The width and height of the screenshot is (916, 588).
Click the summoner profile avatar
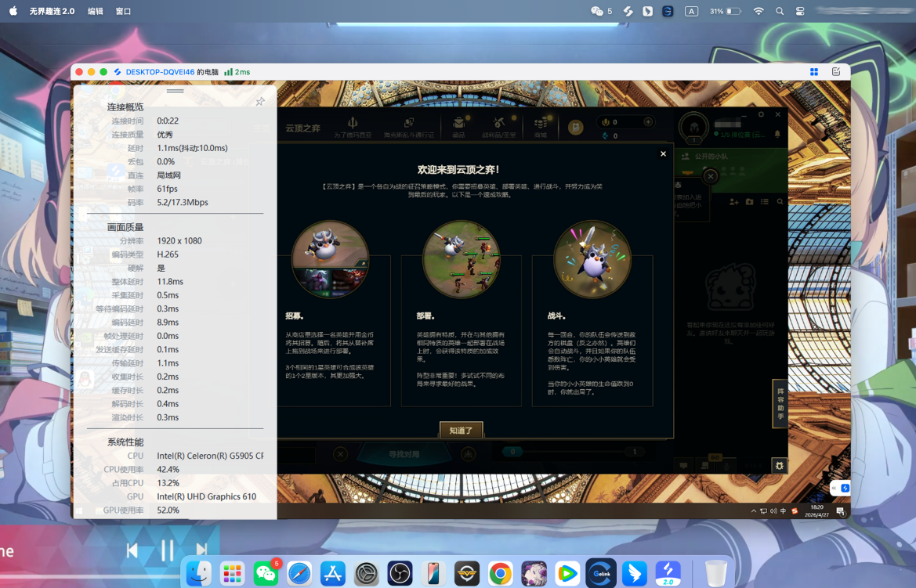(x=694, y=127)
